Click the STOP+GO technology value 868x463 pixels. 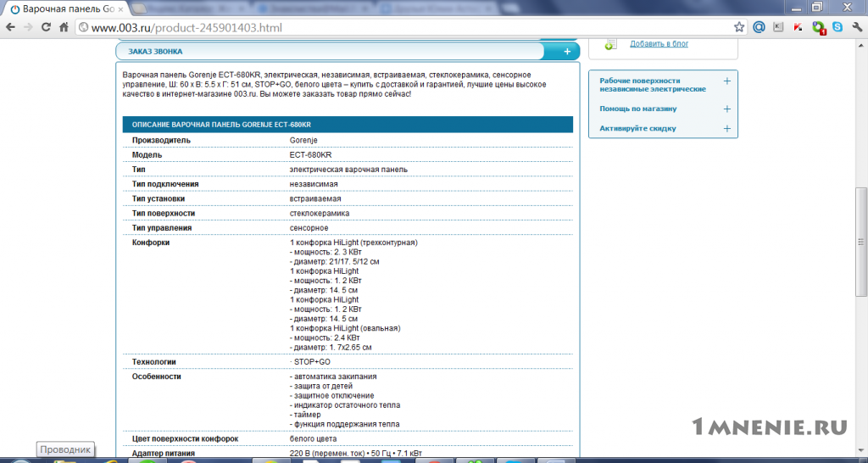pos(312,362)
